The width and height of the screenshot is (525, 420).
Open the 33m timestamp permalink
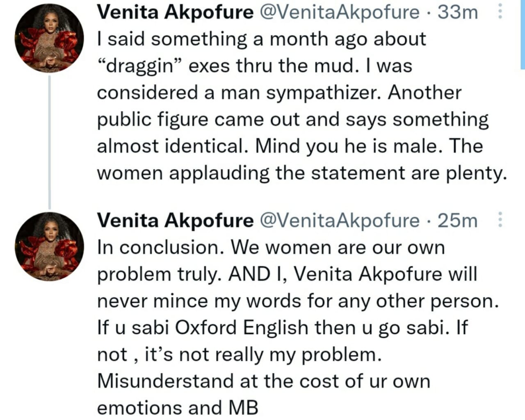(x=458, y=12)
